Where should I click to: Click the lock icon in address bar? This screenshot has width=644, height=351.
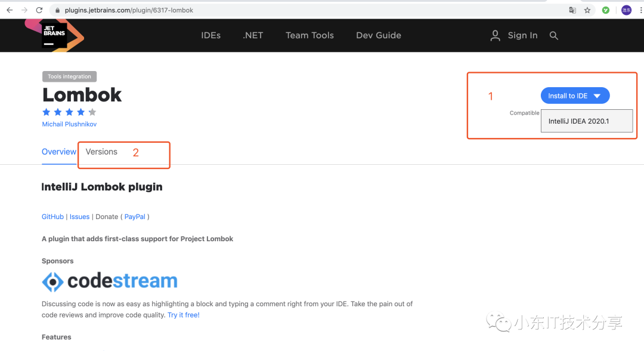click(57, 10)
